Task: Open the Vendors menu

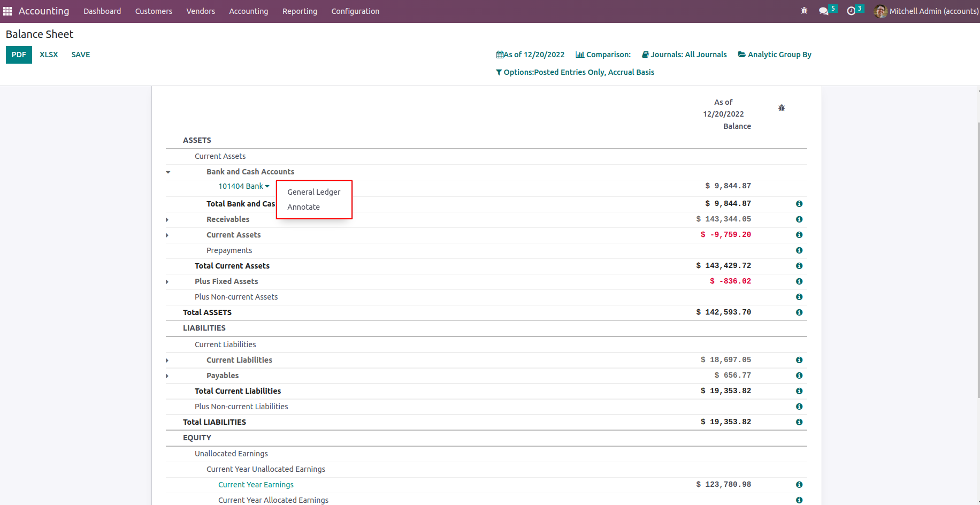Action: tap(201, 11)
